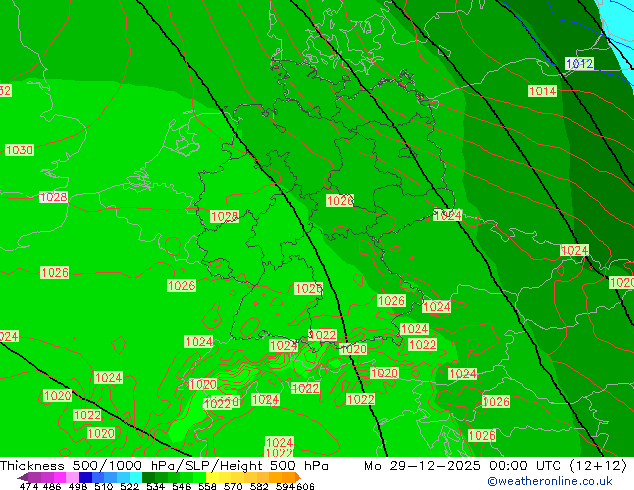Screen dimensions: 634x490
Task: Select the dark blue legend swatch
Action: pos(85,477)
